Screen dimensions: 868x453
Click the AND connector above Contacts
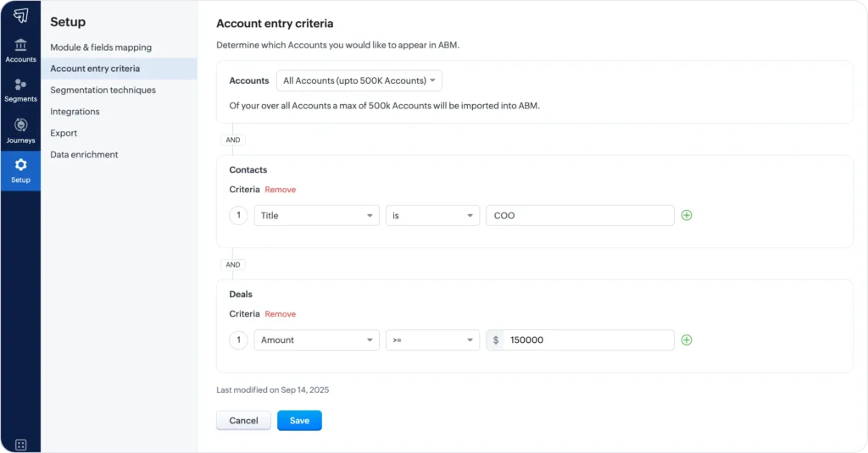(233, 140)
